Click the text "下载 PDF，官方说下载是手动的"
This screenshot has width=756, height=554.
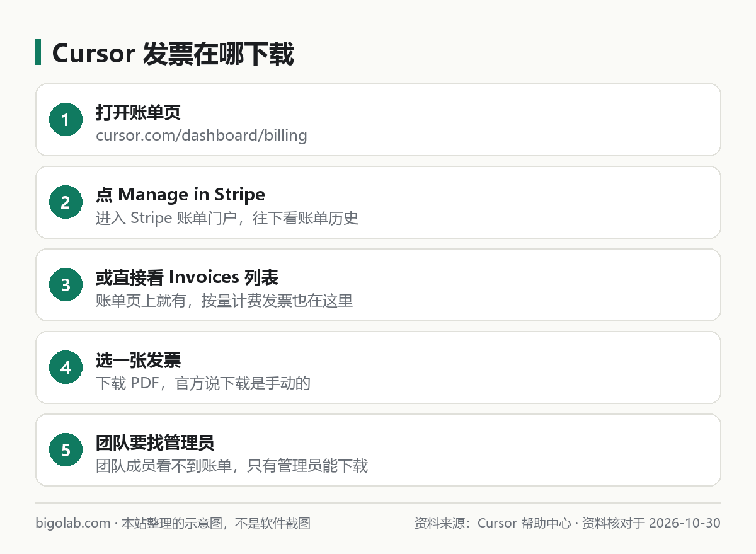click(203, 383)
